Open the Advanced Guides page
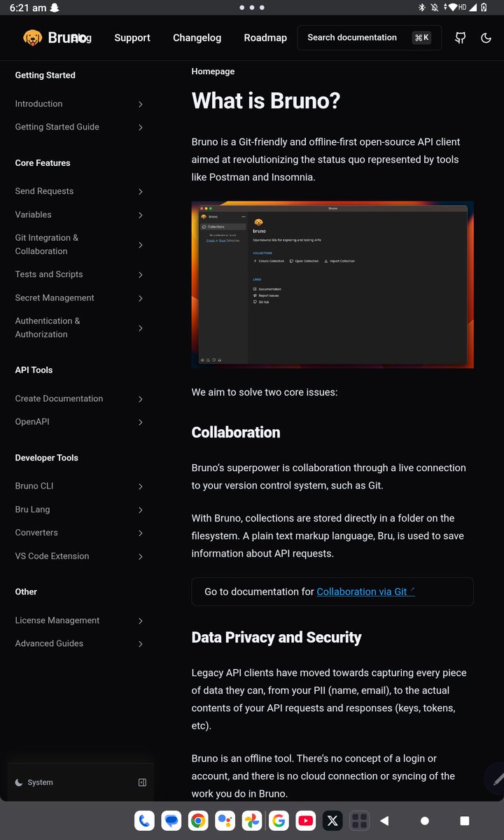Viewport: 504px width, 840px height. coord(49,643)
